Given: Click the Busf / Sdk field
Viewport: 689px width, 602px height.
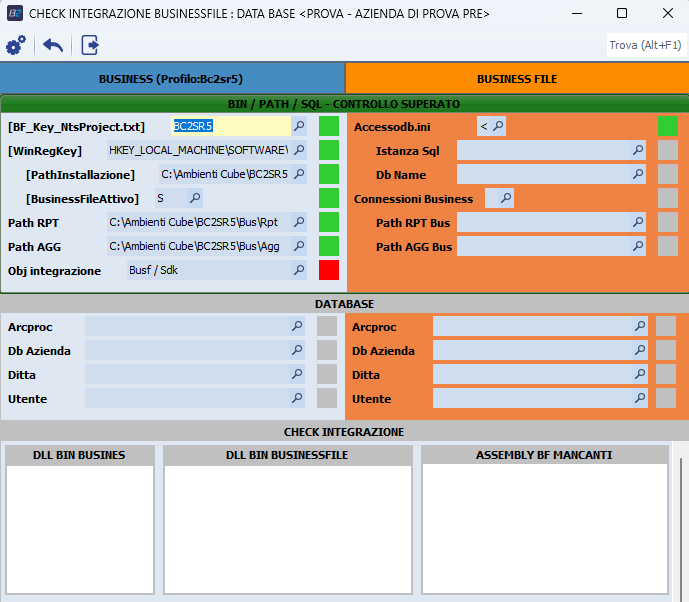Looking at the screenshot, I should click(209, 270).
